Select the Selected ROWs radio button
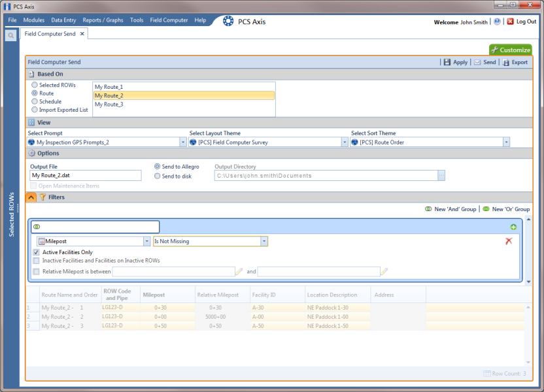544x392 pixels. 35,85
